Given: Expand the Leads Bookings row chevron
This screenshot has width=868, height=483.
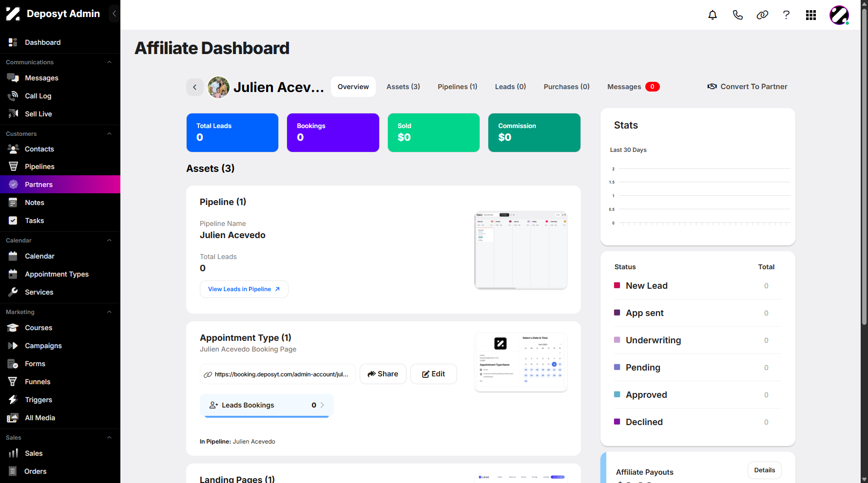Looking at the screenshot, I should 322,405.
